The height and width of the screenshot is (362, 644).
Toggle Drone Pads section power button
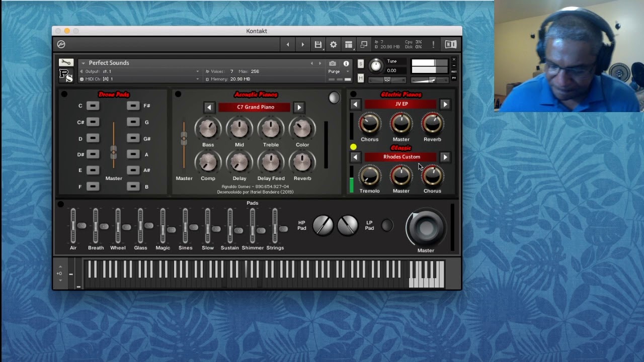64,94
